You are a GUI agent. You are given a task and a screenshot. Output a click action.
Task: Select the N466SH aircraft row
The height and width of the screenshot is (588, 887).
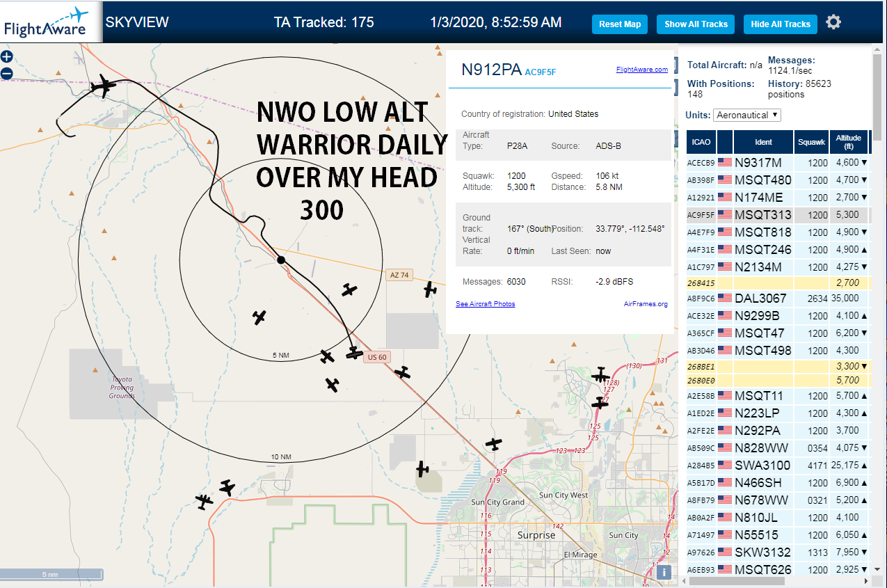pyautogui.click(x=778, y=483)
